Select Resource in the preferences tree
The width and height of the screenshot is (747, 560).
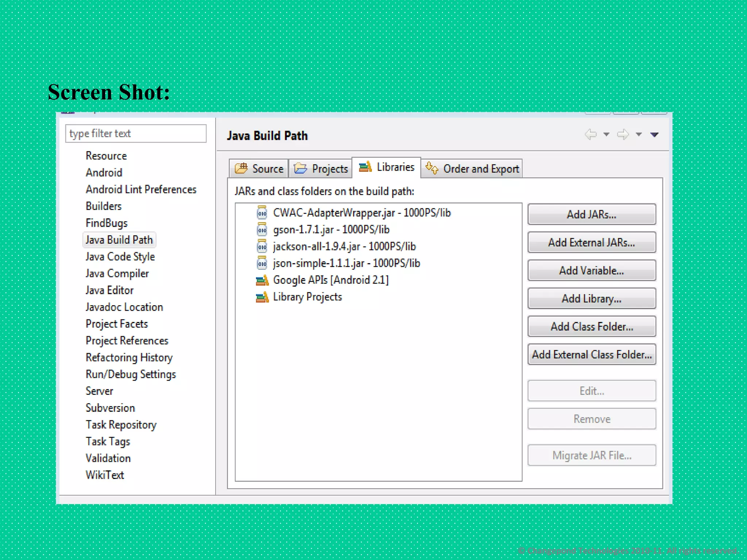(106, 156)
